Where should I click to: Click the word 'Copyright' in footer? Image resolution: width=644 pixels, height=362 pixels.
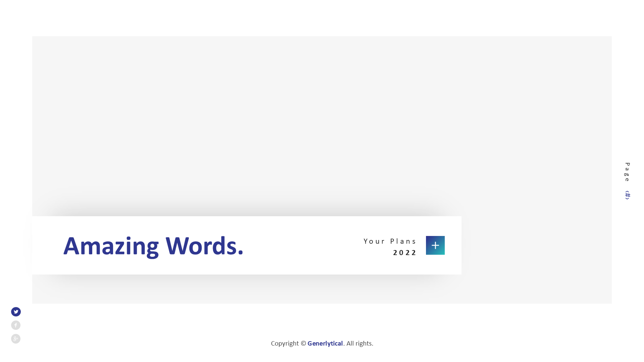point(285,344)
